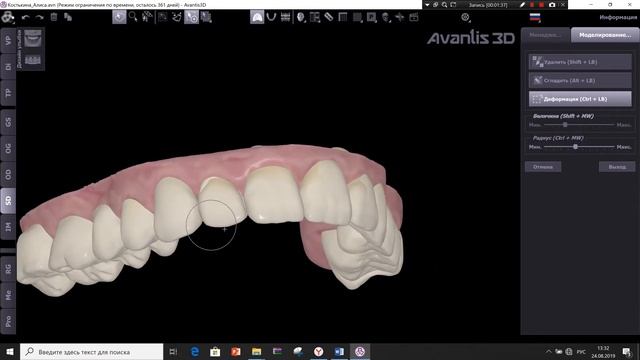Click the undo arrow in the top toolbar

pyautogui.click(x=26, y=17)
